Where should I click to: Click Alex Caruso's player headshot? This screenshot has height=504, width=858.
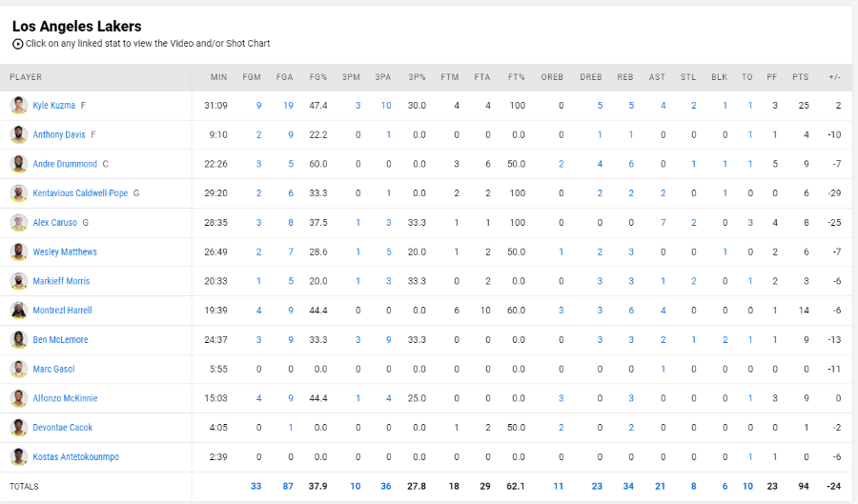tap(19, 223)
